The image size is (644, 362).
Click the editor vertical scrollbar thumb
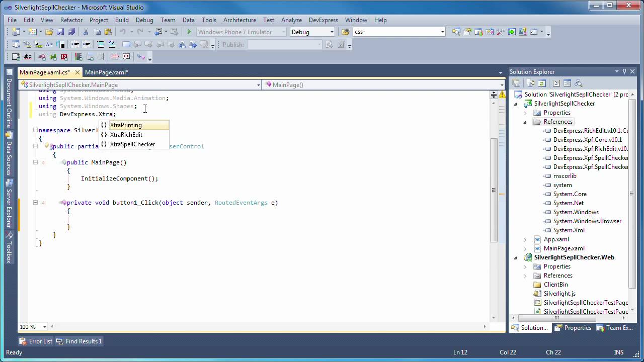[494, 191]
